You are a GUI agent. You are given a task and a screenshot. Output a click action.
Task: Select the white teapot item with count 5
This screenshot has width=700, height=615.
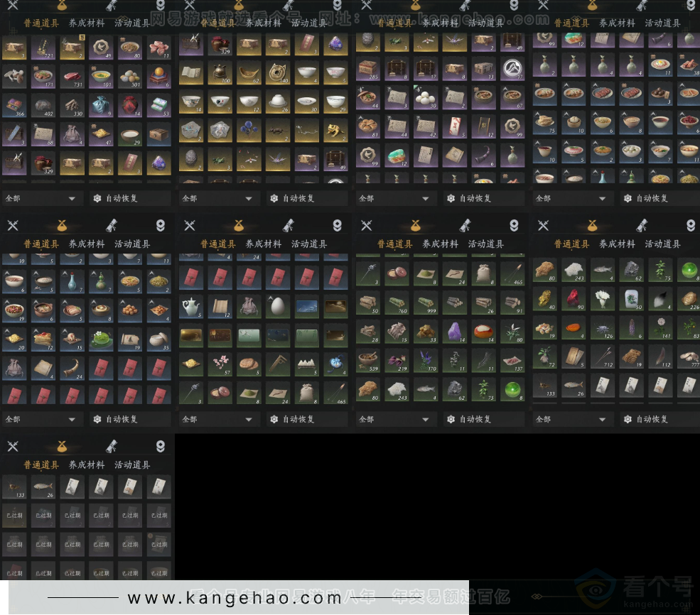click(x=190, y=307)
